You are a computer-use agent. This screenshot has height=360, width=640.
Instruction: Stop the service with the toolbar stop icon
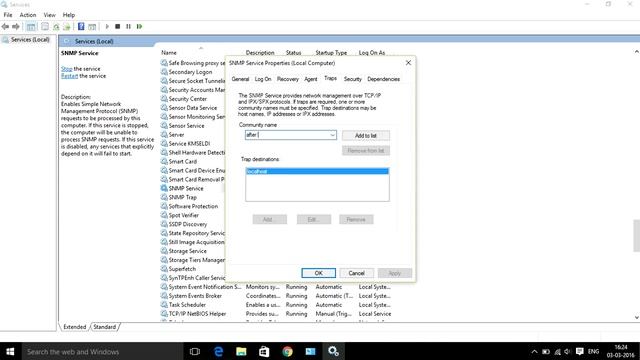tap(118, 27)
